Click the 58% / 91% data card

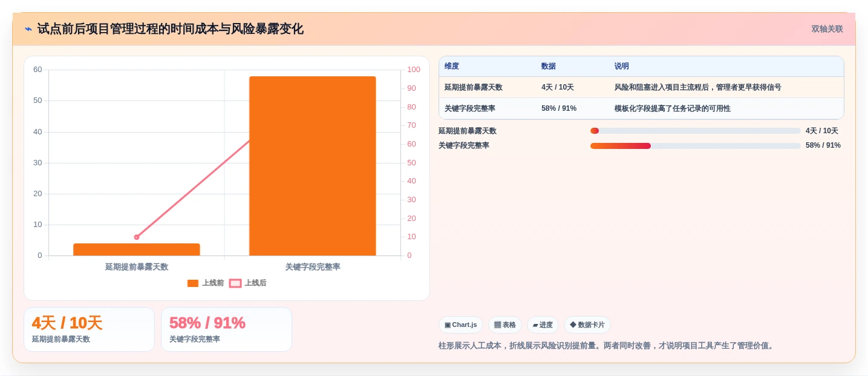click(x=226, y=329)
